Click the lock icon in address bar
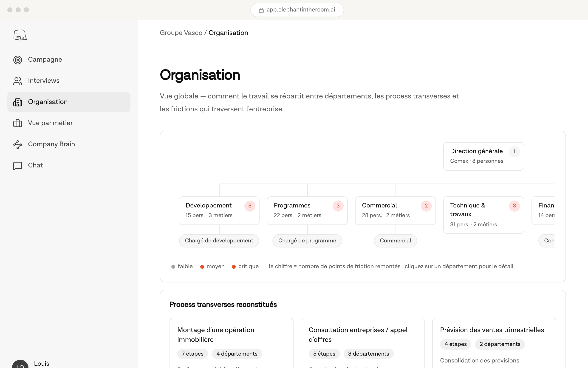 point(261,10)
